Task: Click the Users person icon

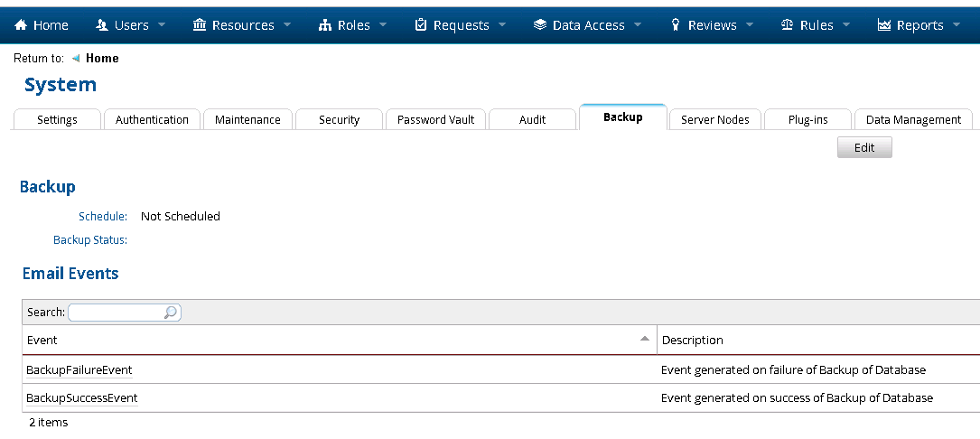Action: point(102,25)
